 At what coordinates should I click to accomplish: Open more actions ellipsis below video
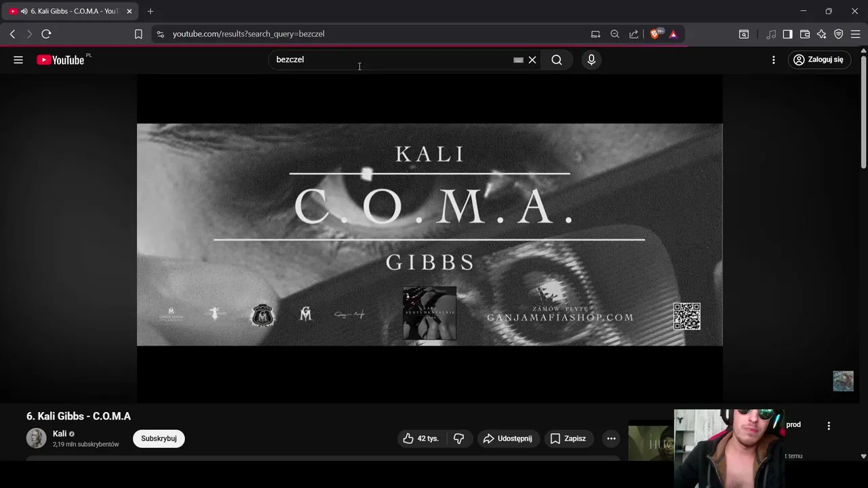pos(611,439)
